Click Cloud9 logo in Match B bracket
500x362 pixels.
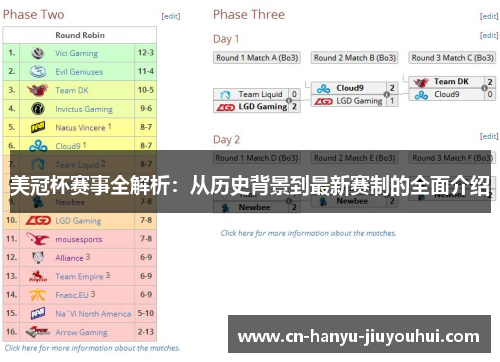(x=323, y=89)
